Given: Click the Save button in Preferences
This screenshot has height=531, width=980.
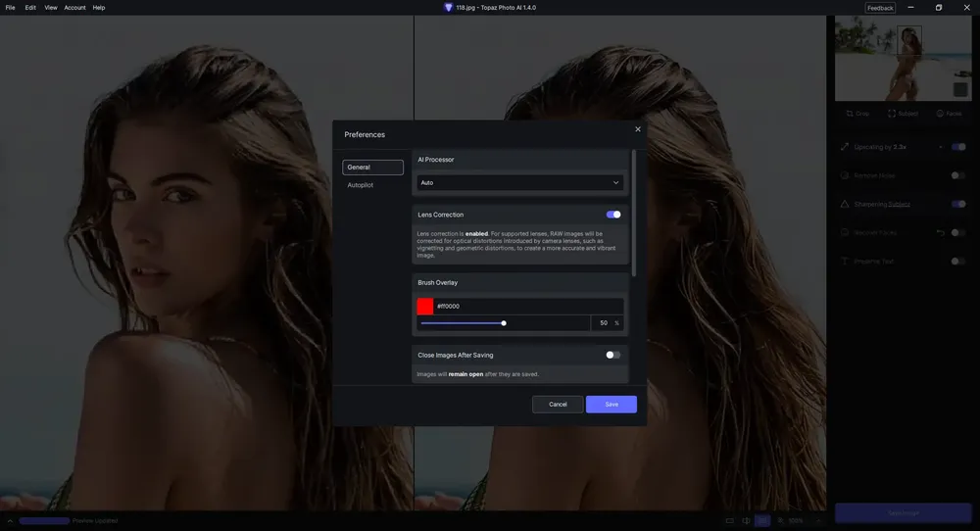Looking at the screenshot, I should tap(612, 405).
